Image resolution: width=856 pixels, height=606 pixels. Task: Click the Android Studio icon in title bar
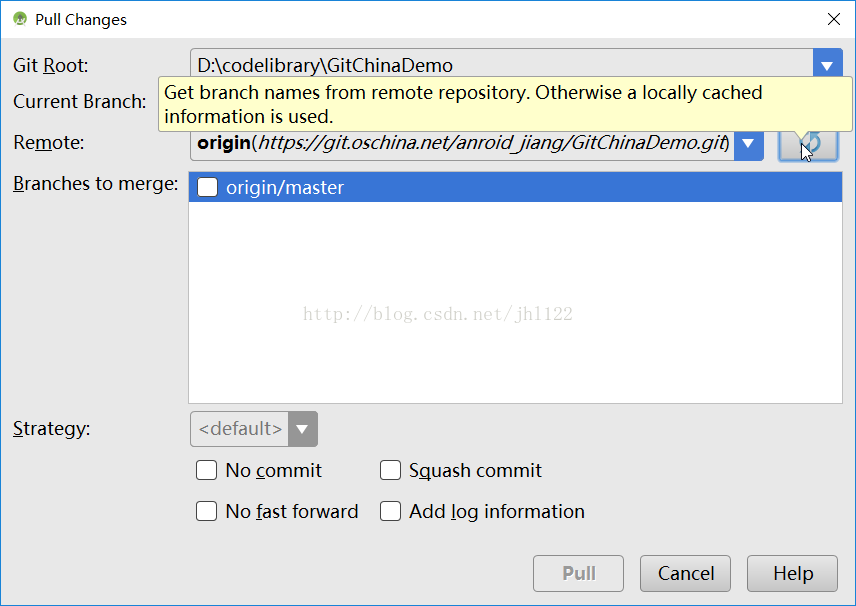20,19
